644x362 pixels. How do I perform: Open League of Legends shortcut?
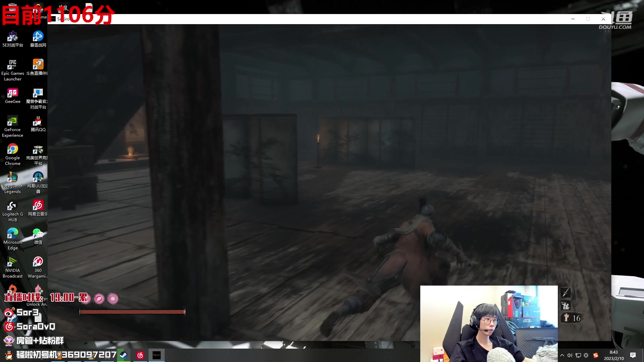13,183
